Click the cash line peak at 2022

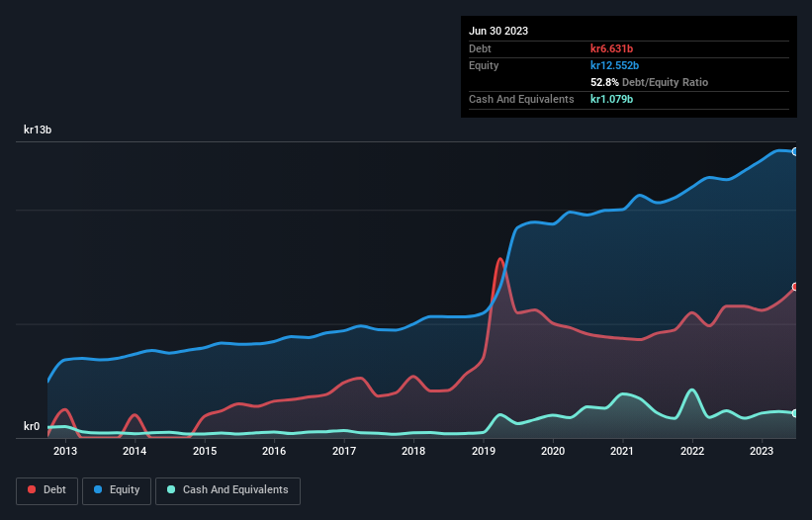pyautogui.click(x=692, y=390)
